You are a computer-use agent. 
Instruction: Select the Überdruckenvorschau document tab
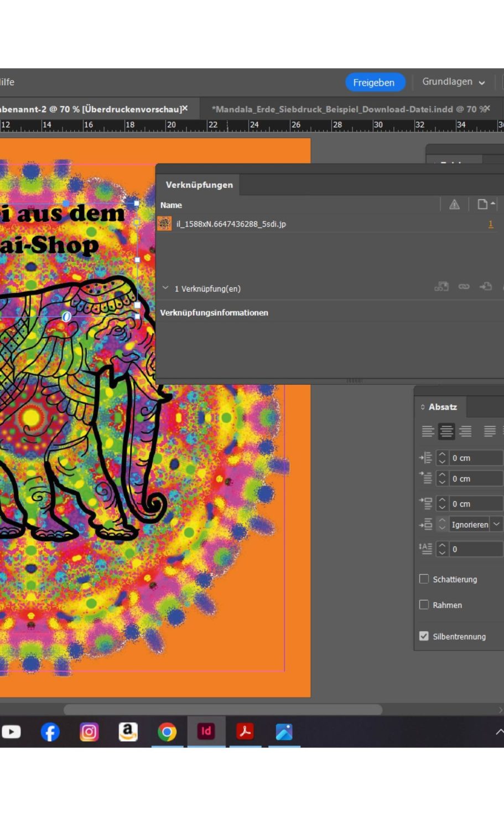[x=90, y=109]
